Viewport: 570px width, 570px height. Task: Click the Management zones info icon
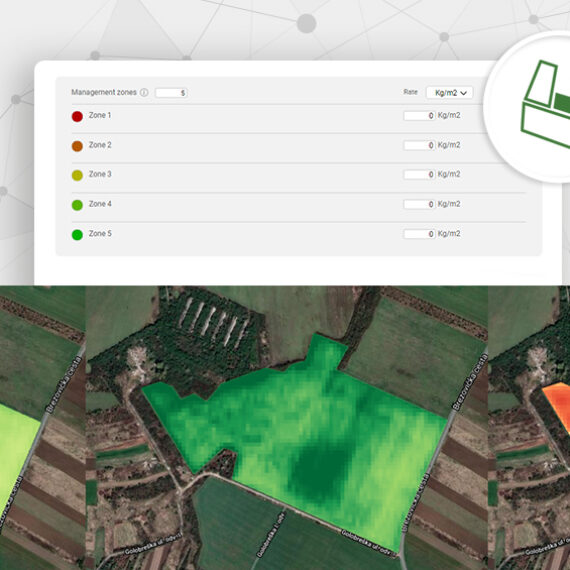(x=144, y=92)
